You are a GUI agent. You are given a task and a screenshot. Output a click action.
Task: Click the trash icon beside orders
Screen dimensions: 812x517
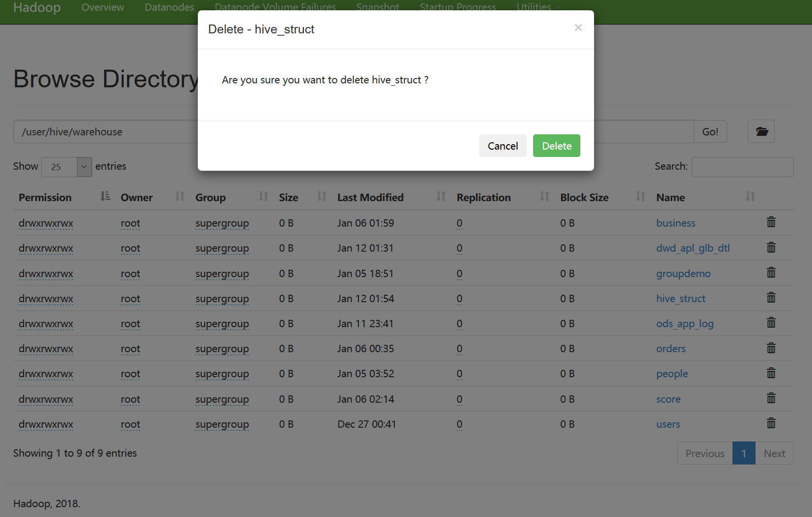pyautogui.click(x=771, y=348)
